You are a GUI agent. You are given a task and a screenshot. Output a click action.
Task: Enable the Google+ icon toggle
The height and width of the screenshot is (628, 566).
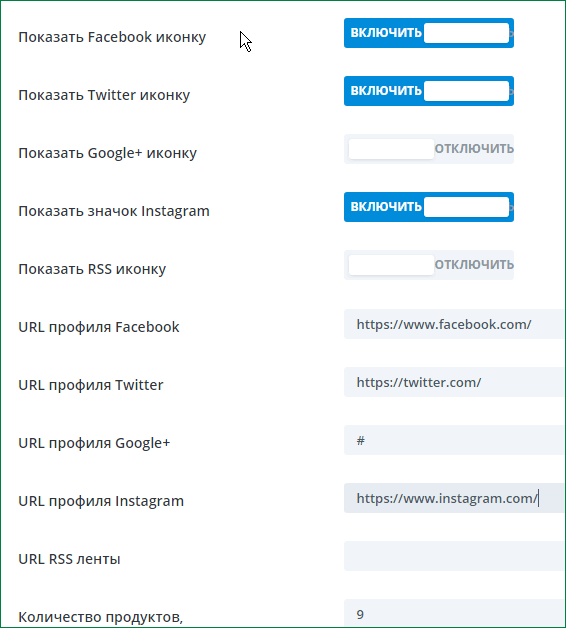tap(429, 149)
